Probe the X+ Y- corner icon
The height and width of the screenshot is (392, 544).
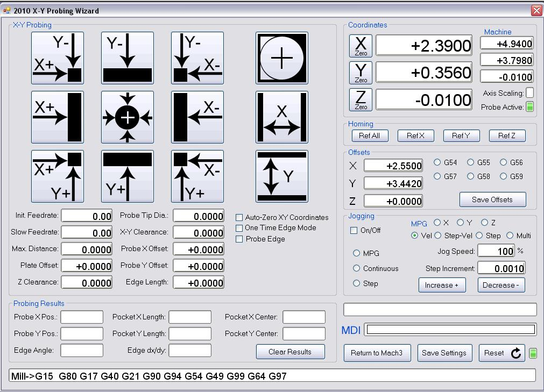click(x=58, y=58)
